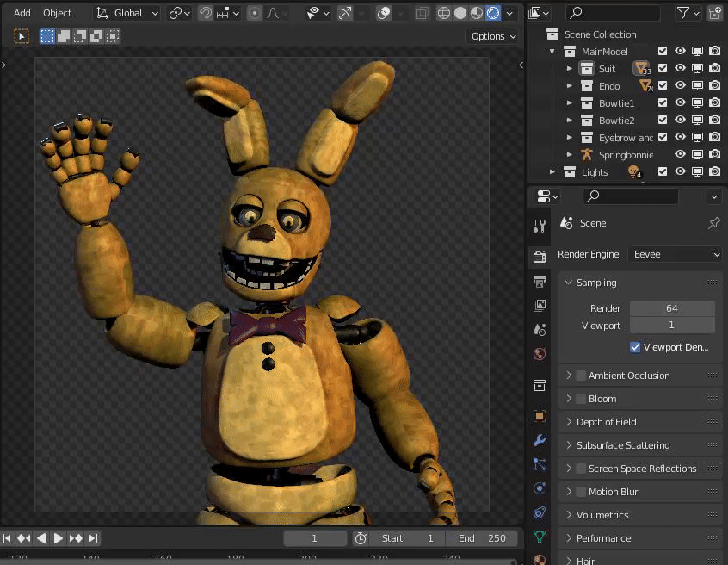Open the Object menu
The width and height of the screenshot is (728, 565).
tap(58, 13)
